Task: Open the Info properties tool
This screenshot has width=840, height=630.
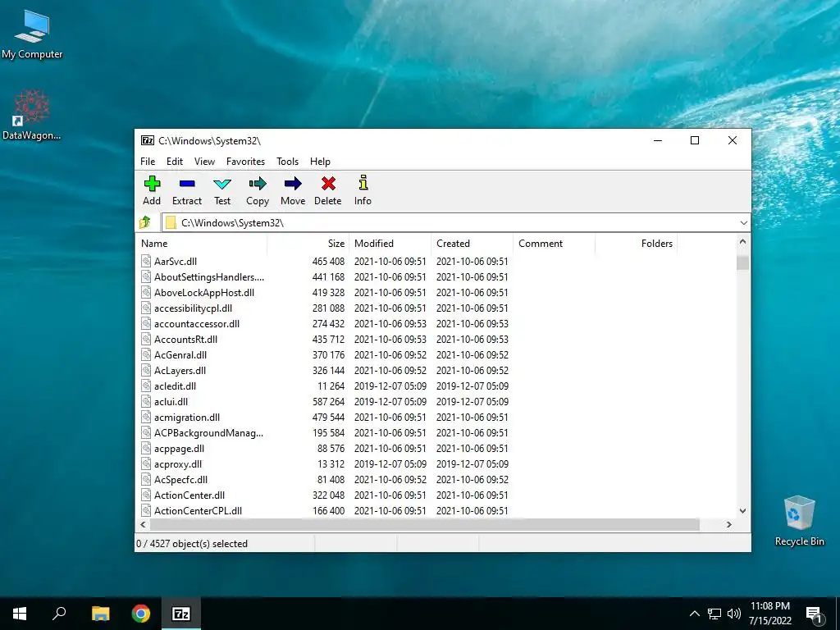Action: tap(363, 183)
